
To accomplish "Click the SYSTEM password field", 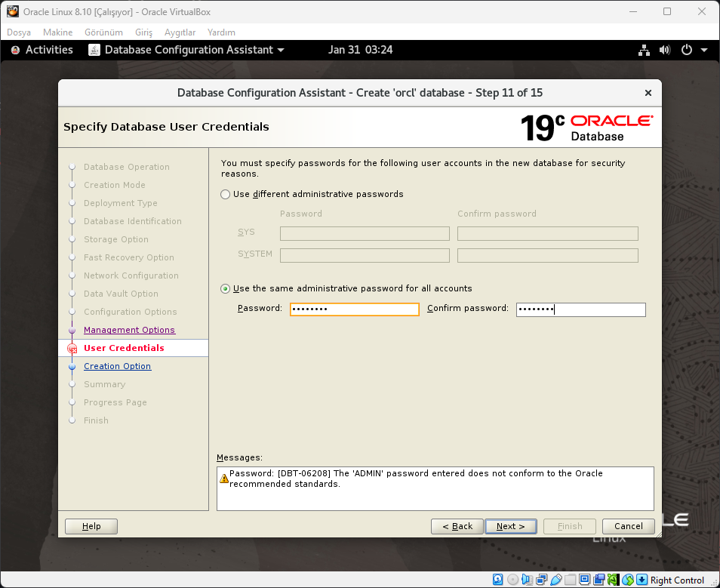I will pos(365,255).
